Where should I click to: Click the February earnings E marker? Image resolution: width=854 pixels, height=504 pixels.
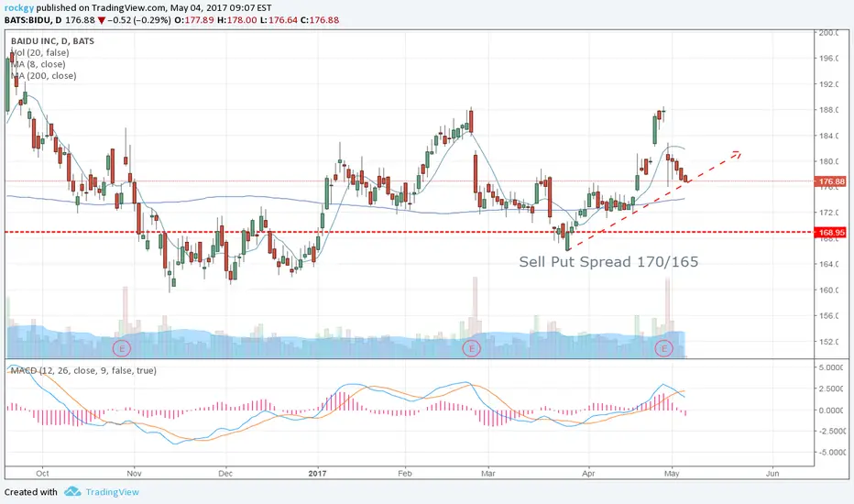coord(472,348)
